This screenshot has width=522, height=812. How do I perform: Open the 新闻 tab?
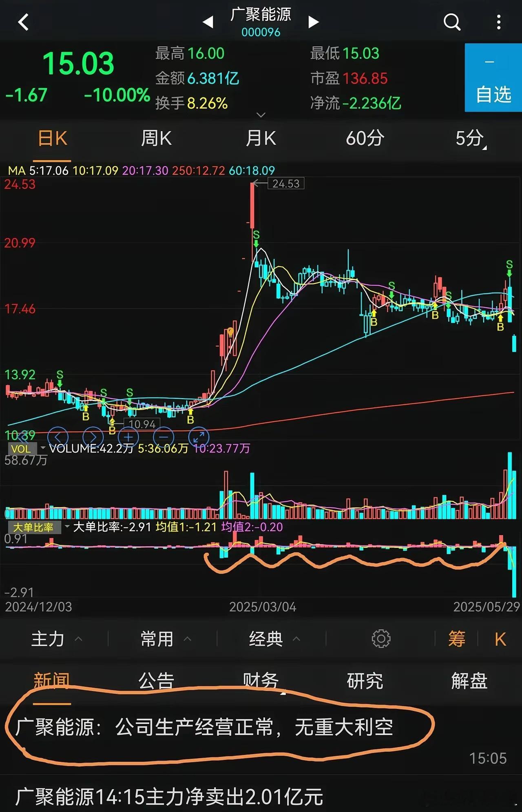pos(52,681)
